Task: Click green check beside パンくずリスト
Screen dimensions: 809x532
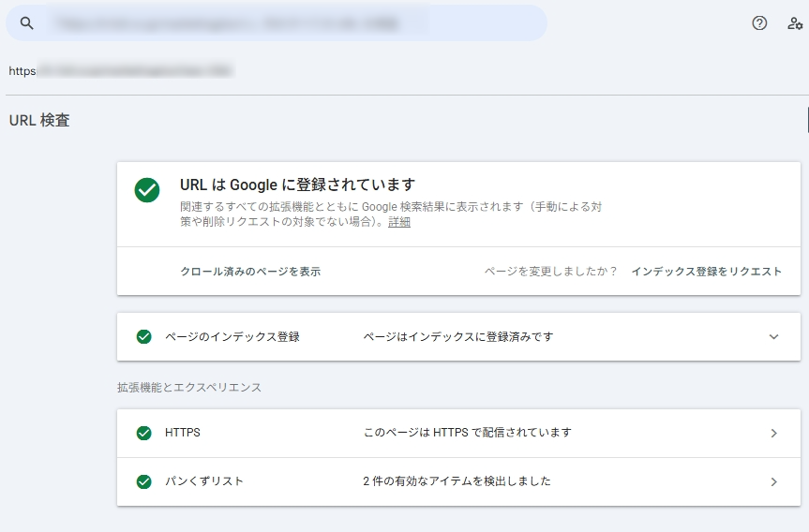Action: [144, 481]
